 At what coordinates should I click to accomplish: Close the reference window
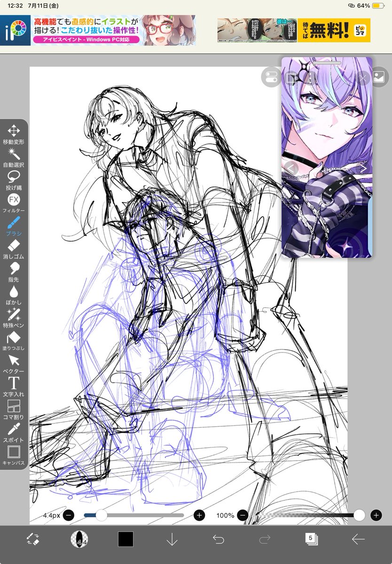point(363,78)
